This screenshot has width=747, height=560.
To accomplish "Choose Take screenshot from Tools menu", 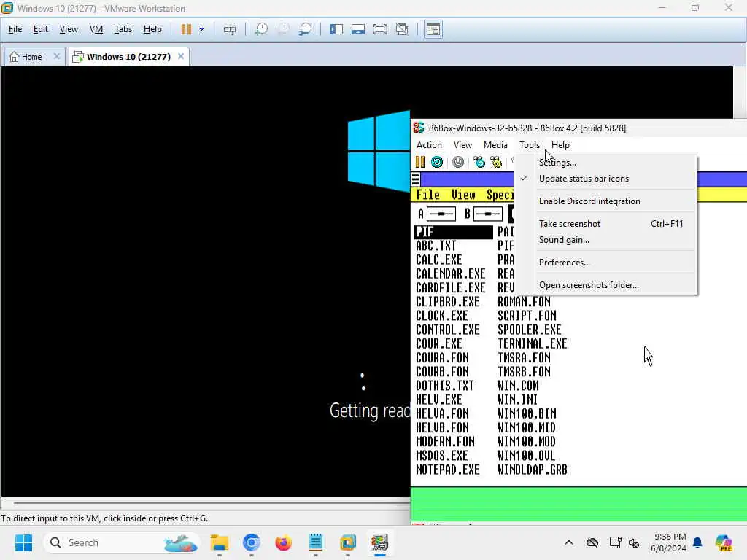I will pyautogui.click(x=606, y=223).
